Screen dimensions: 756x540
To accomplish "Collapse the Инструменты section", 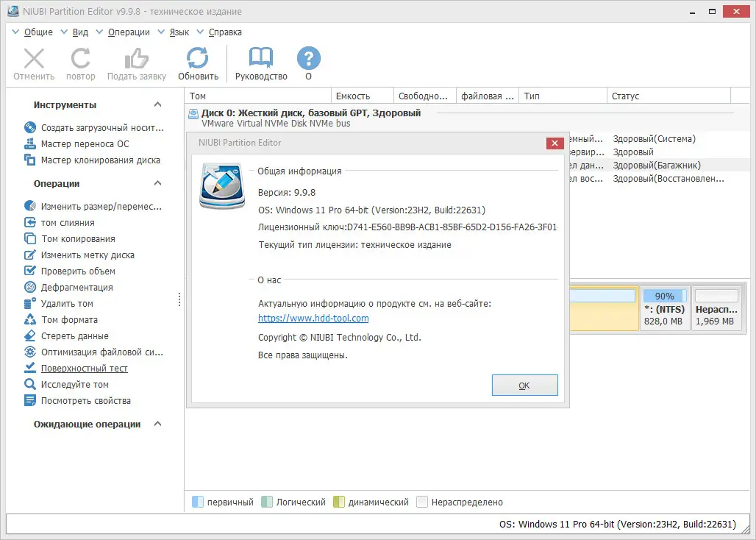I will pos(157,104).
